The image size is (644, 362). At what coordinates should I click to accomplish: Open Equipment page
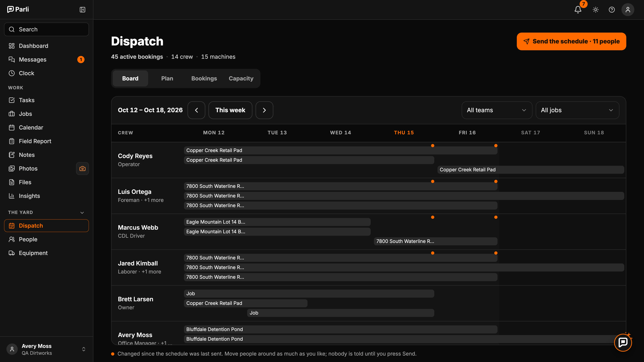click(x=47, y=253)
